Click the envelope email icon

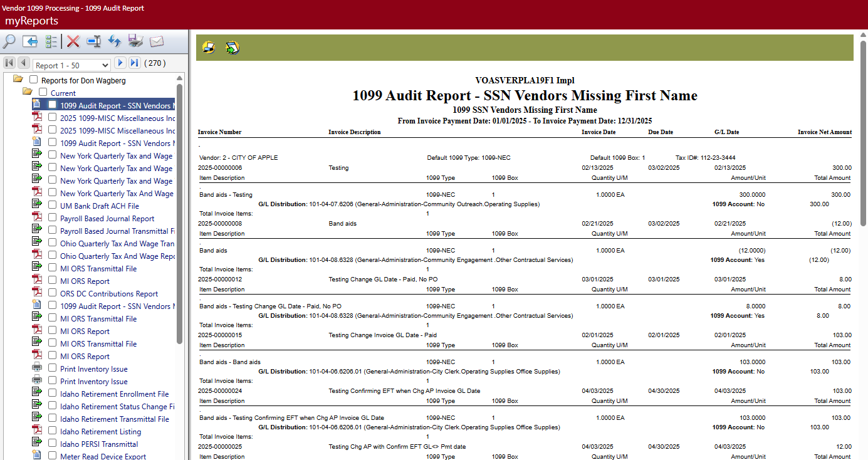(x=156, y=42)
